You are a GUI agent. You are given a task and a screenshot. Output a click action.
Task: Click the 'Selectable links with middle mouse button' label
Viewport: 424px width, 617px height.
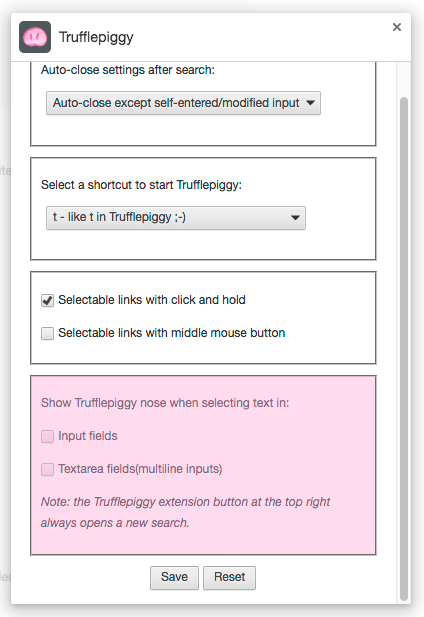click(171, 333)
